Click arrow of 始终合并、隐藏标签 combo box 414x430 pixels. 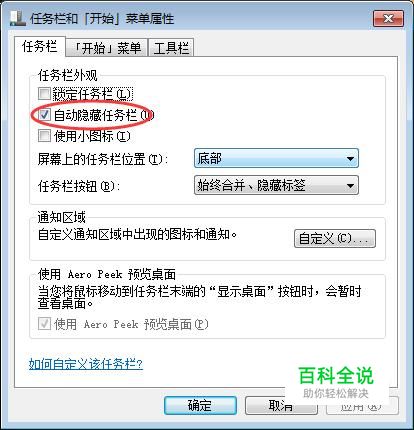pyautogui.click(x=350, y=185)
